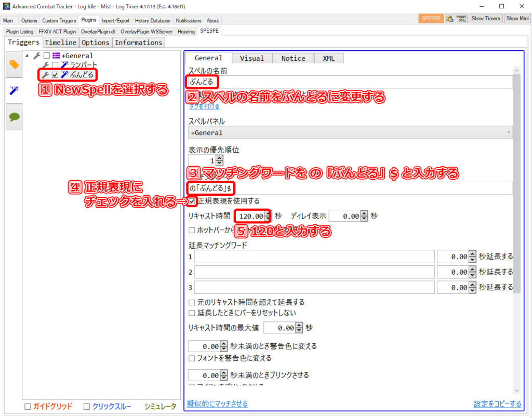Enable the ランパート spell checkbox
Viewport: 532px width, 418px height.
coord(55,65)
